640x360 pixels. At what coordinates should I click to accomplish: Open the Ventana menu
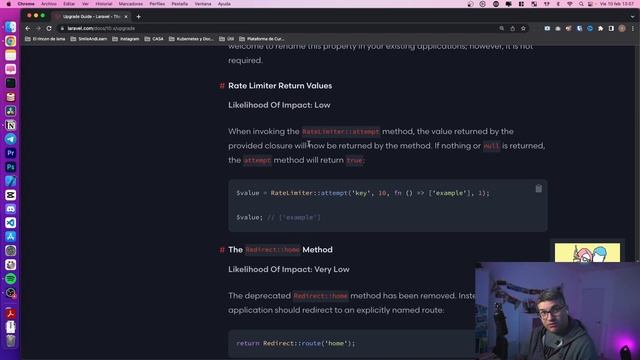point(203,4)
